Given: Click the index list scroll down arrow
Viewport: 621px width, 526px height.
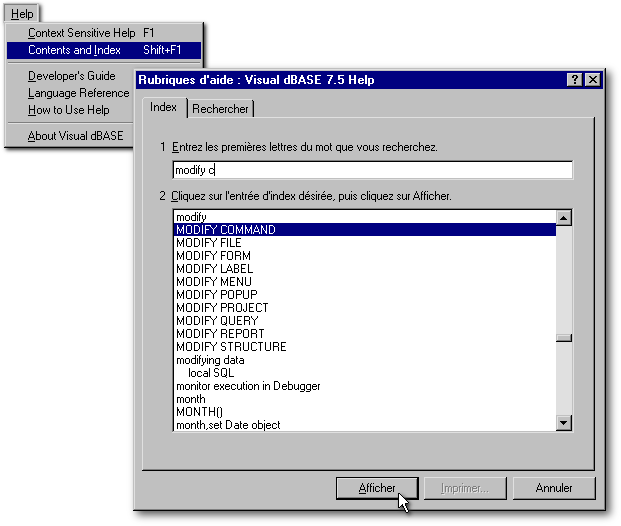Looking at the screenshot, I should (x=564, y=423).
